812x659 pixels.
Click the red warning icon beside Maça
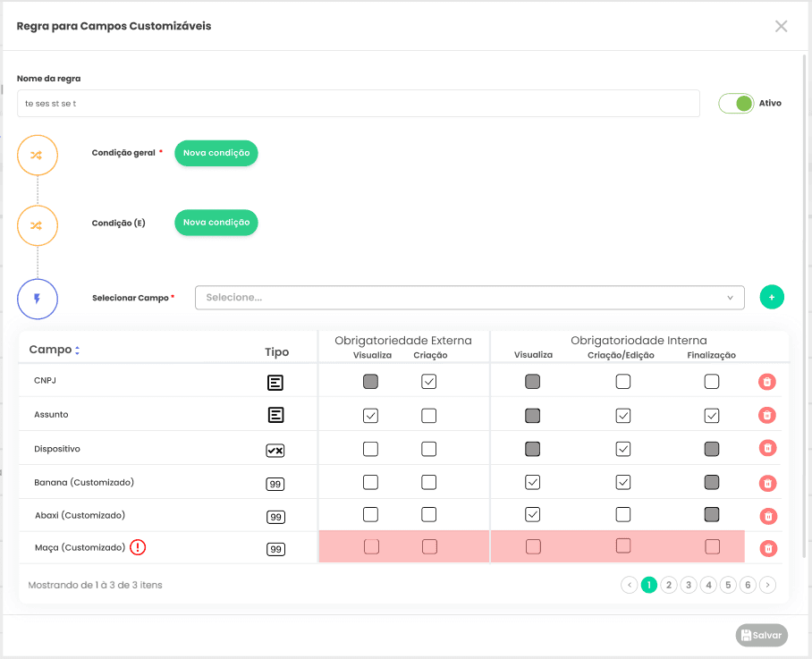click(138, 547)
